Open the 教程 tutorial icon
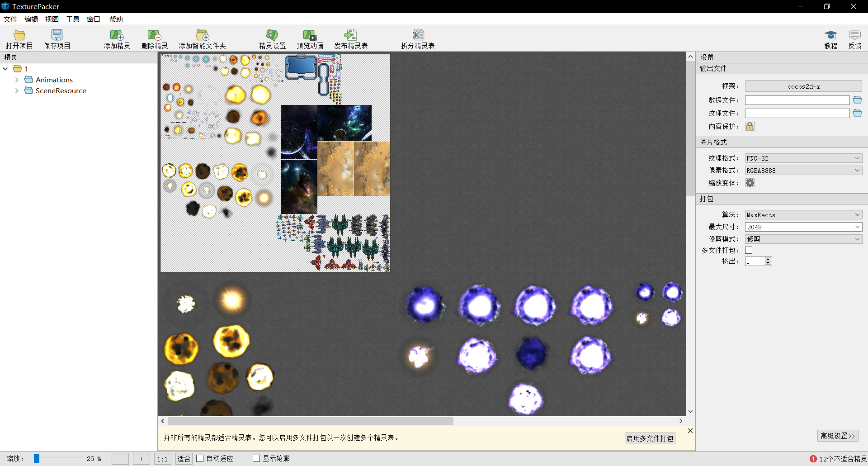Viewport: 868px width, 466px height. click(831, 38)
